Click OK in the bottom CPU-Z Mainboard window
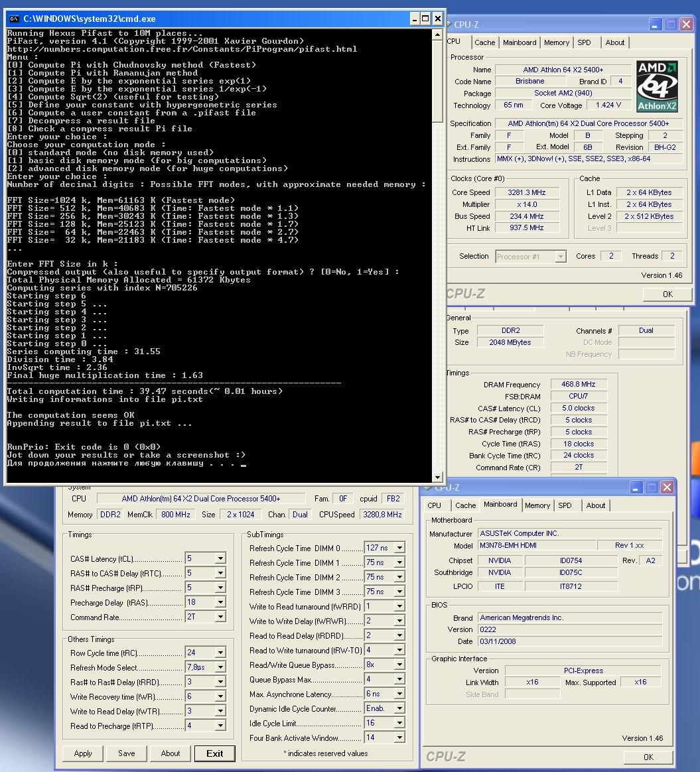700x772 pixels. click(648, 757)
